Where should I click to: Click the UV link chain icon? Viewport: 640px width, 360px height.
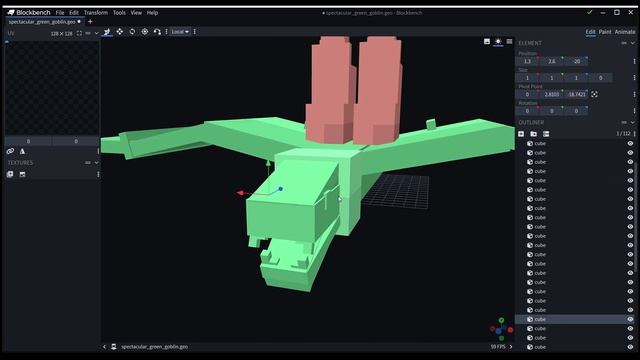tap(10, 151)
